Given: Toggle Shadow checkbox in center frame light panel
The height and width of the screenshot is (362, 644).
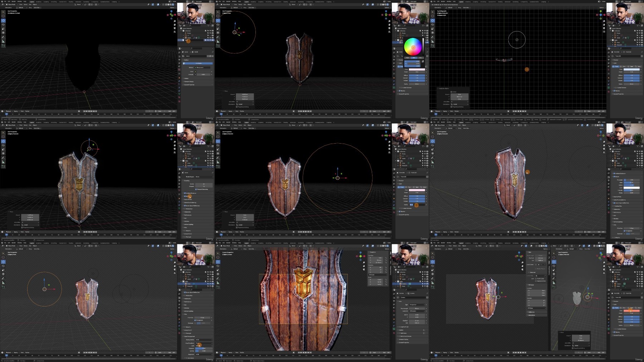Looking at the screenshot, I should [x=400, y=211].
